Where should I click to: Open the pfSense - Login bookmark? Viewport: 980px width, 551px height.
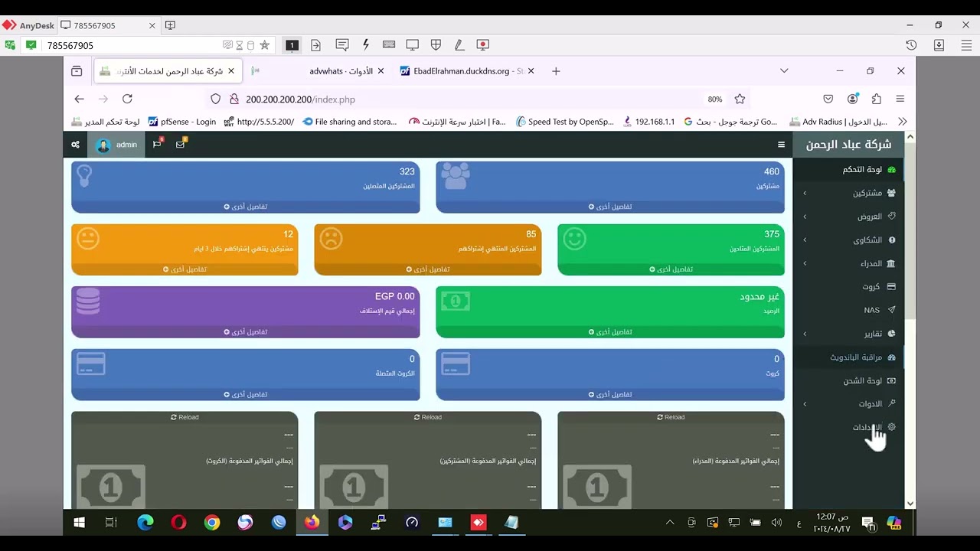tap(182, 122)
